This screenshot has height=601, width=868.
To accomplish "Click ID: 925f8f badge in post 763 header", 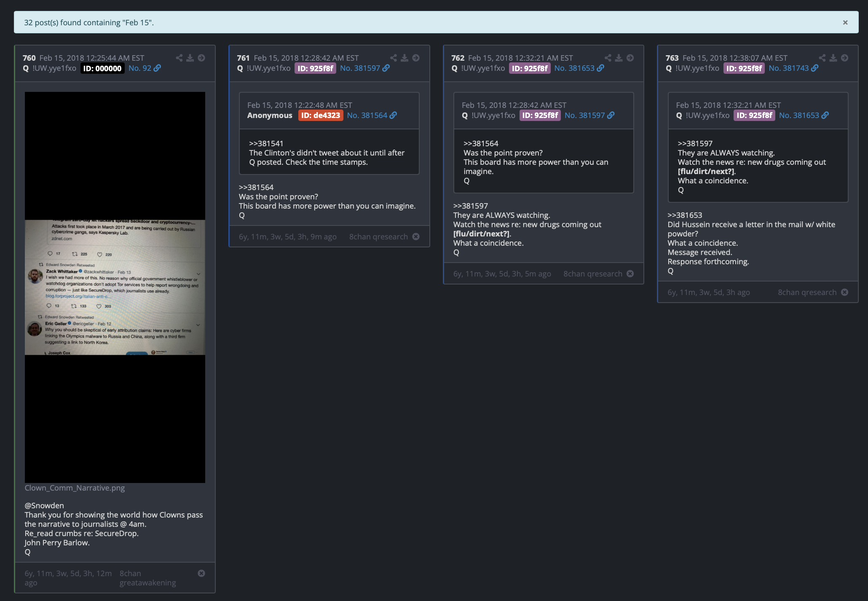I will [x=744, y=68].
